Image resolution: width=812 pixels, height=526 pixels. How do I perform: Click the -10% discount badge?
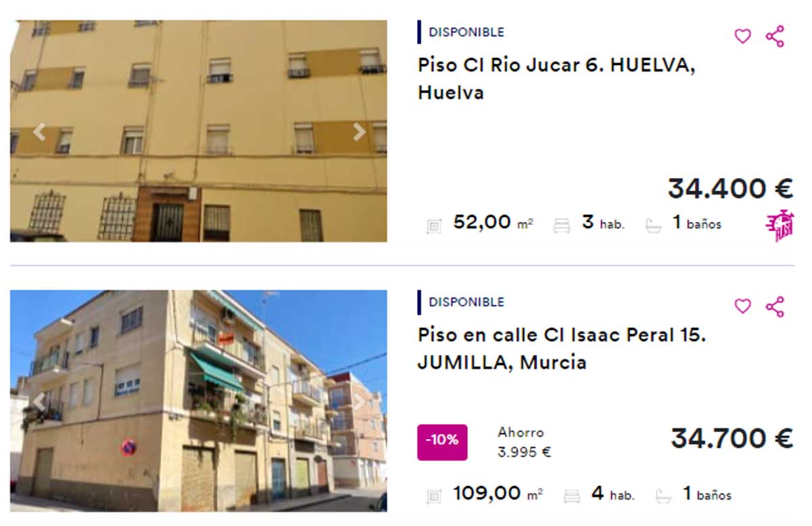[x=442, y=442]
